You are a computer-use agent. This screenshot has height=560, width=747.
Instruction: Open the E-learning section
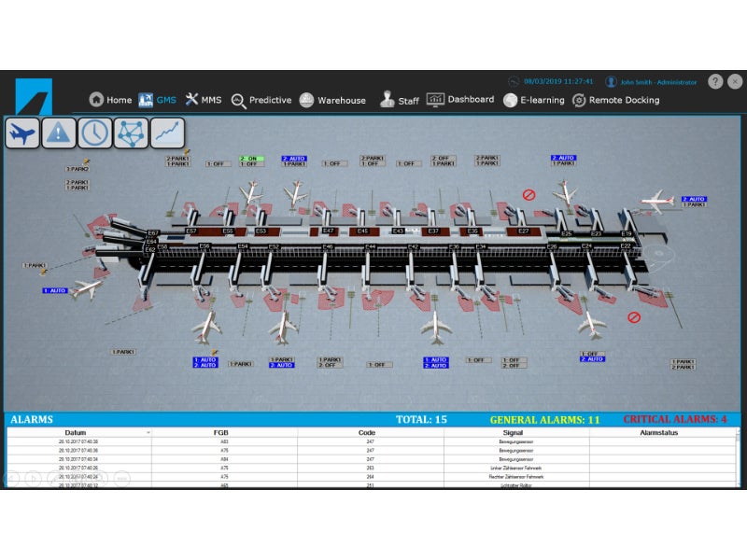(x=534, y=100)
